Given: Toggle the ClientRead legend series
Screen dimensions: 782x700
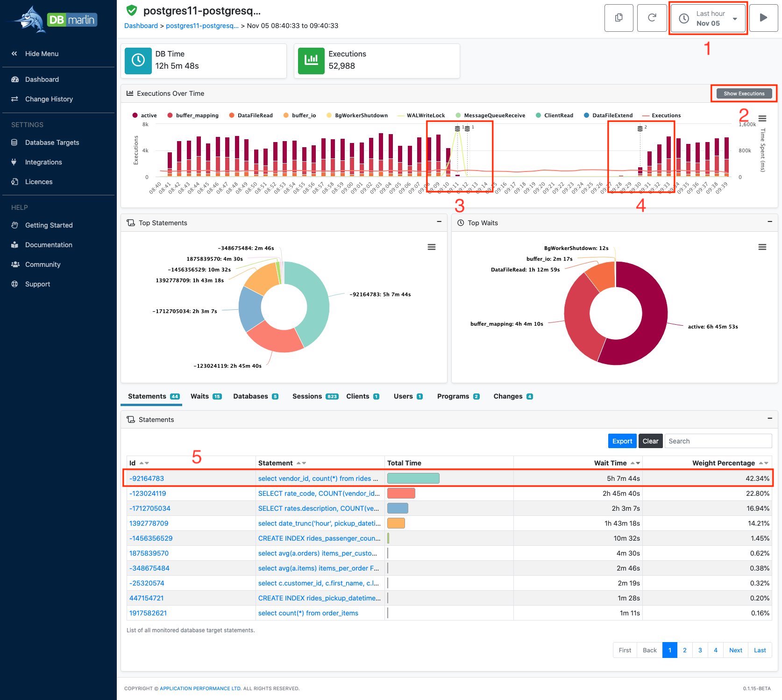Looking at the screenshot, I should 554,115.
